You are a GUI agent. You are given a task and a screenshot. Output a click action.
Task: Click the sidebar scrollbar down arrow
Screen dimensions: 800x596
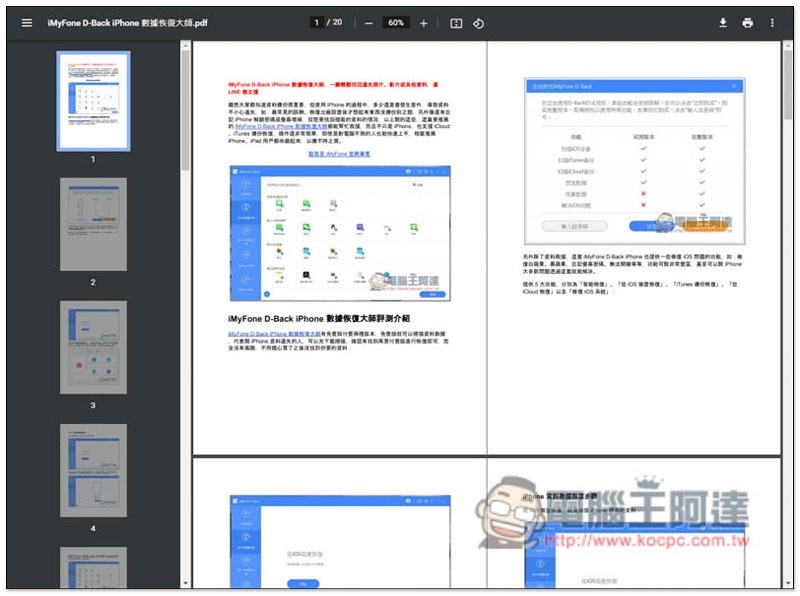pos(185,583)
